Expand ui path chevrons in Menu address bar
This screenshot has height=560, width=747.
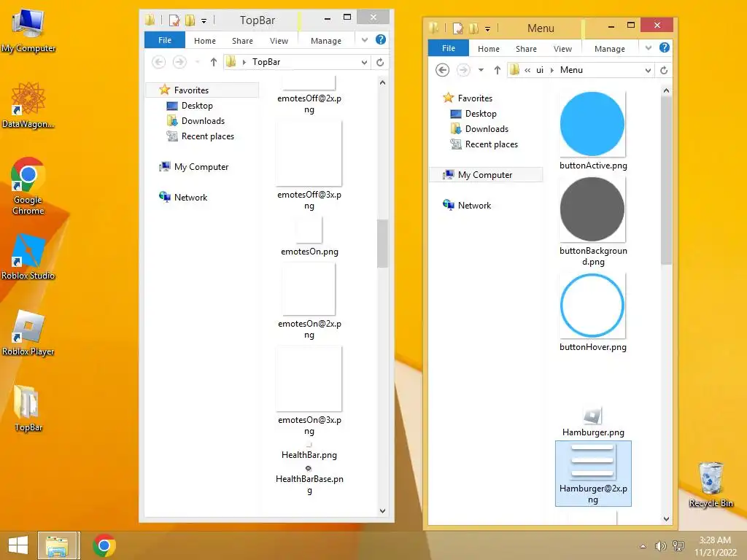point(527,70)
